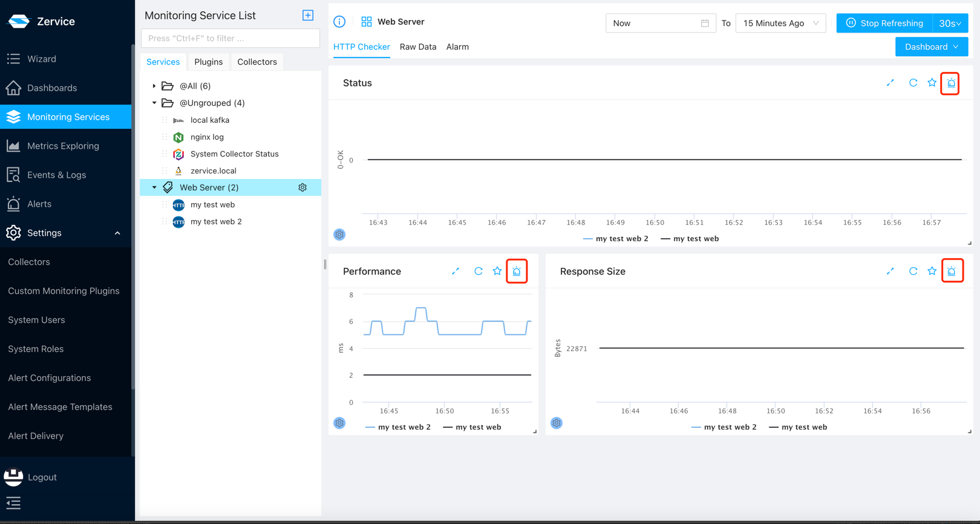Open the Web Server group settings gear

pyautogui.click(x=302, y=188)
